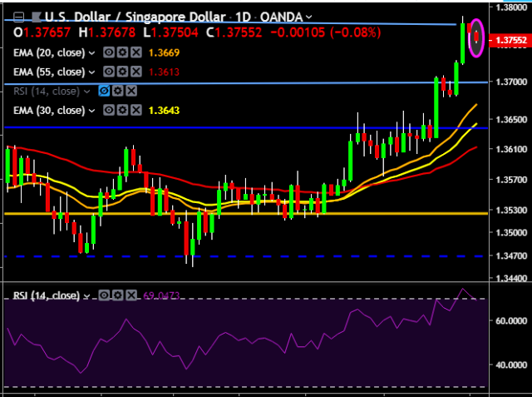
Task: Open the OANDA symbol source dropdown
Action: click(308, 17)
